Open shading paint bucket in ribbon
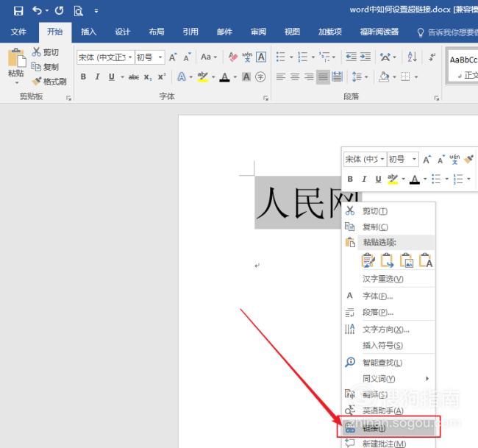478x448 pixels. coord(383,77)
